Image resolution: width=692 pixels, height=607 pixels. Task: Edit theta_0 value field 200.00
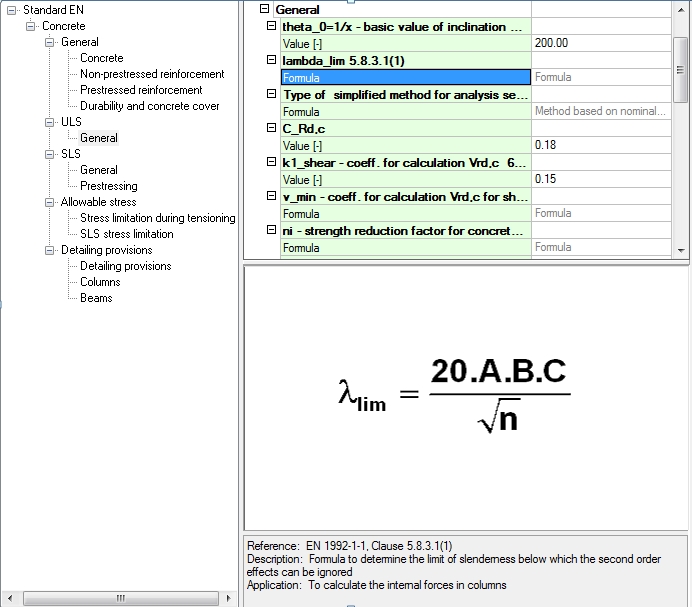pos(601,43)
